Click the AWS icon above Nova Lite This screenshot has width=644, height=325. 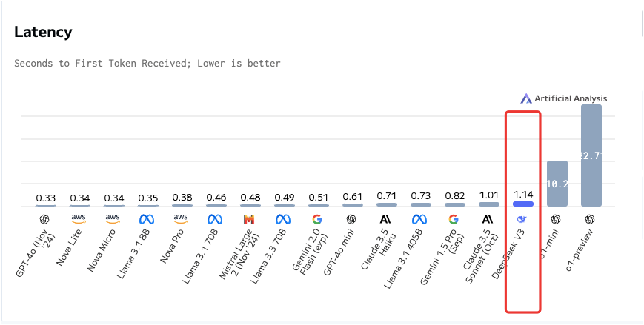point(79,219)
